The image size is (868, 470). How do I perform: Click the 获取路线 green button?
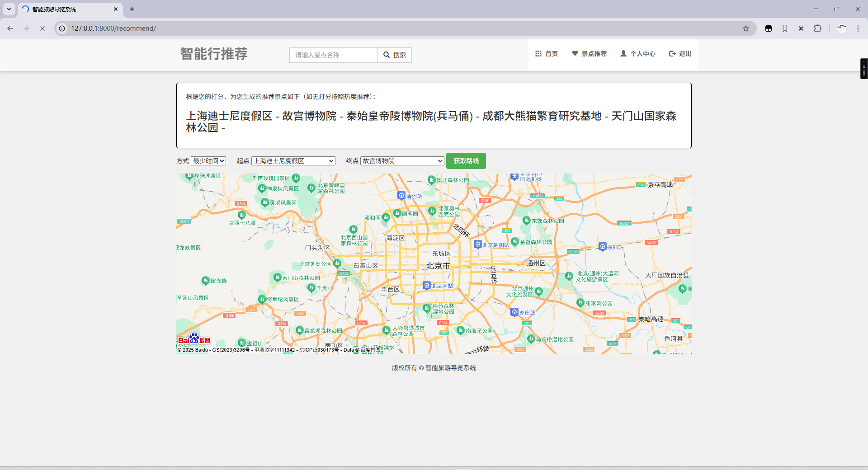pyautogui.click(x=466, y=161)
